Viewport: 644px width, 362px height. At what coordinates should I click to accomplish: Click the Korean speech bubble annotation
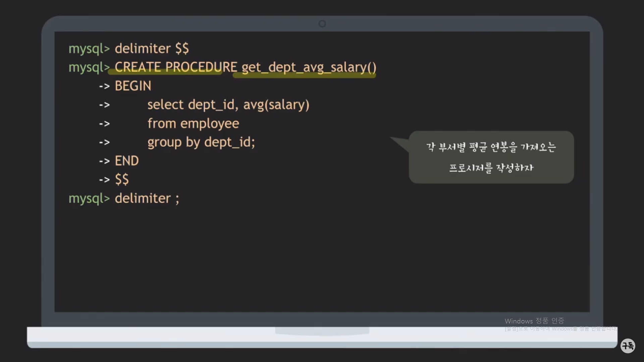coord(491,157)
